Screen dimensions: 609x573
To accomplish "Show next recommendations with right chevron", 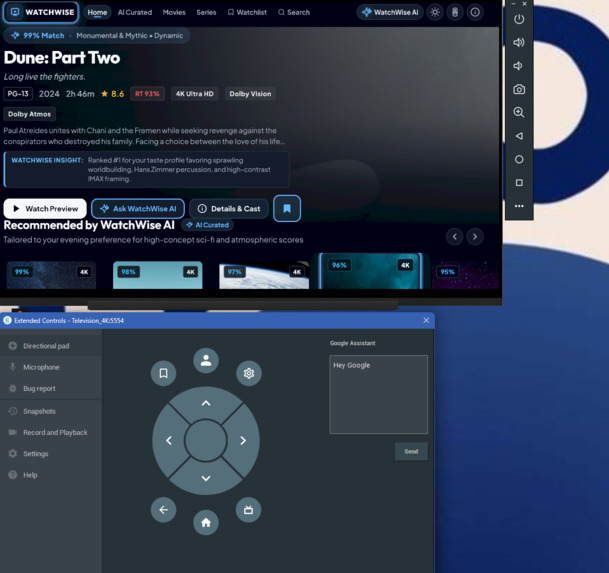I will pyautogui.click(x=475, y=237).
